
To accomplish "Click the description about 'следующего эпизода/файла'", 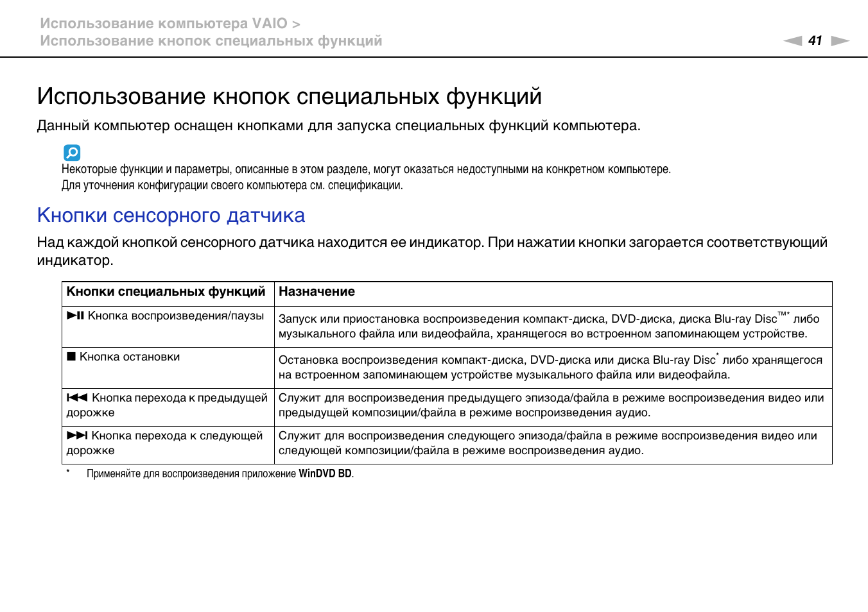I will (x=548, y=443).
